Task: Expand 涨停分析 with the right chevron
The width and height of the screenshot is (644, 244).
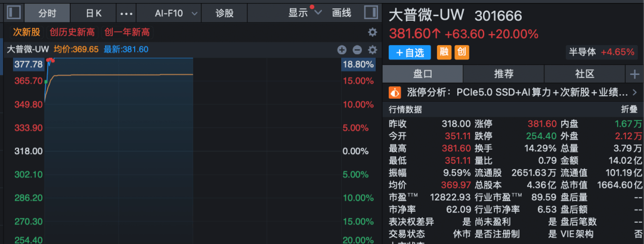Action: coord(635,93)
